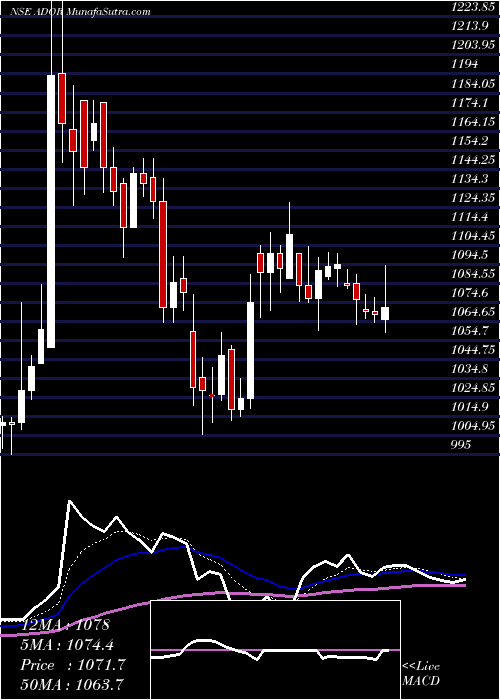The height and width of the screenshot is (700, 500).
Task: Click the last white candlestick on the right
Action: [385, 313]
